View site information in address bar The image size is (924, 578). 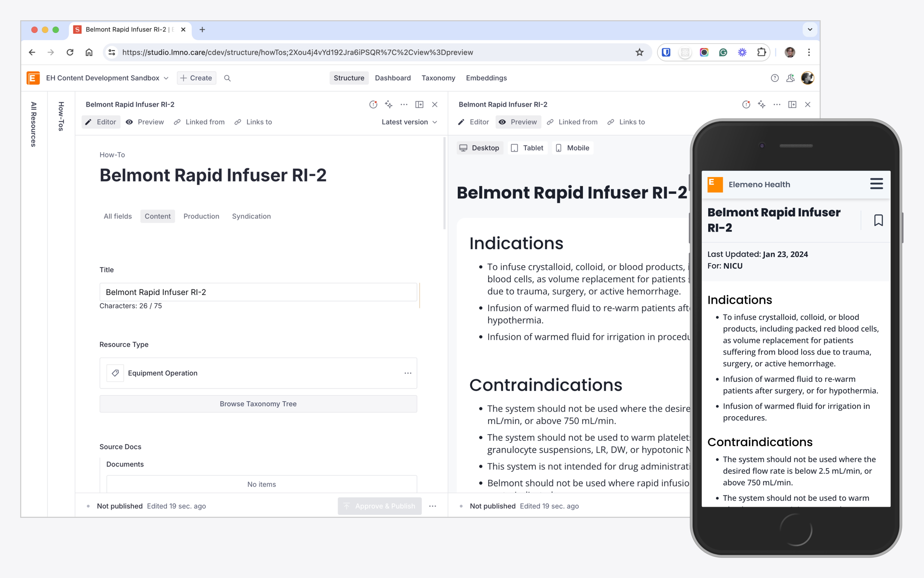point(111,52)
